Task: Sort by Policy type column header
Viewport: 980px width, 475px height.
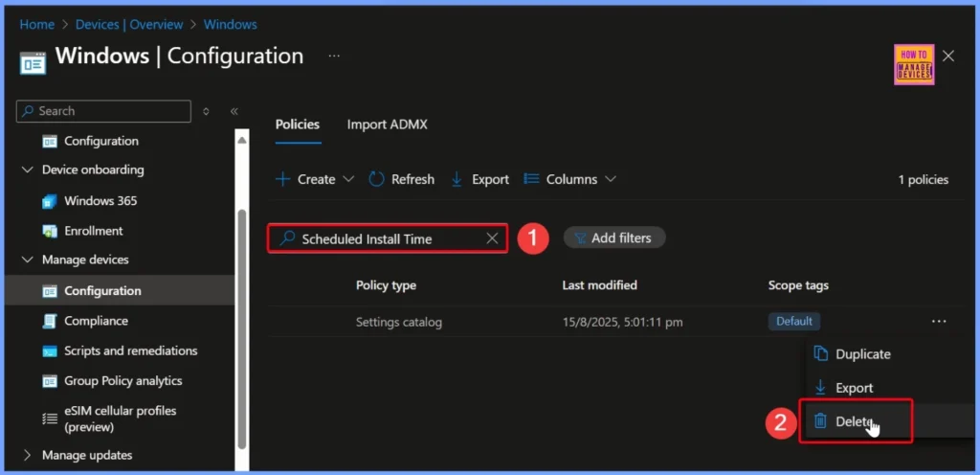Action: (386, 285)
